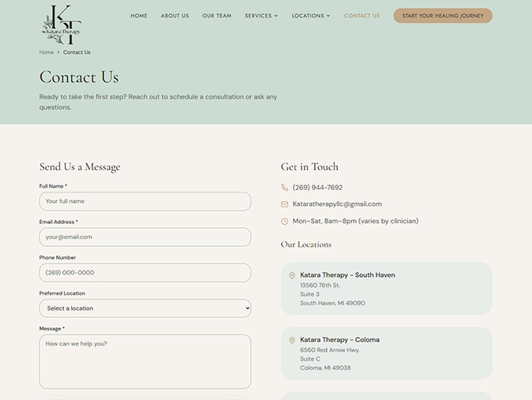Expand the Services menu chevron
532x400 pixels.
point(276,16)
